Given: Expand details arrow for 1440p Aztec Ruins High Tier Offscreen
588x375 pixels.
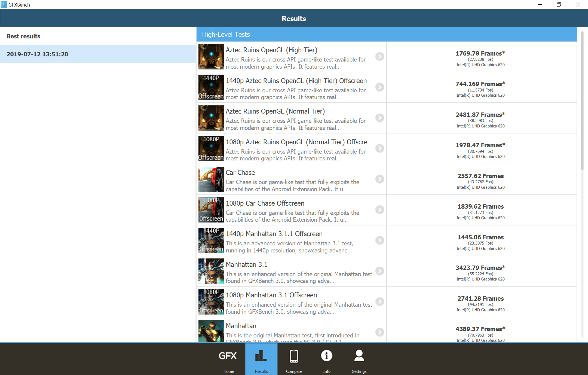Looking at the screenshot, I should (380, 87).
